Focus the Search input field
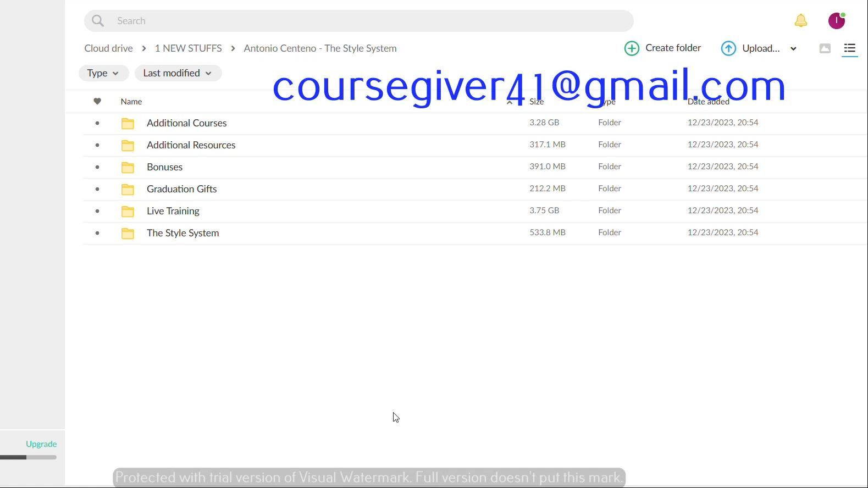This screenshot has width=868, height=488. tap(358, 21)
